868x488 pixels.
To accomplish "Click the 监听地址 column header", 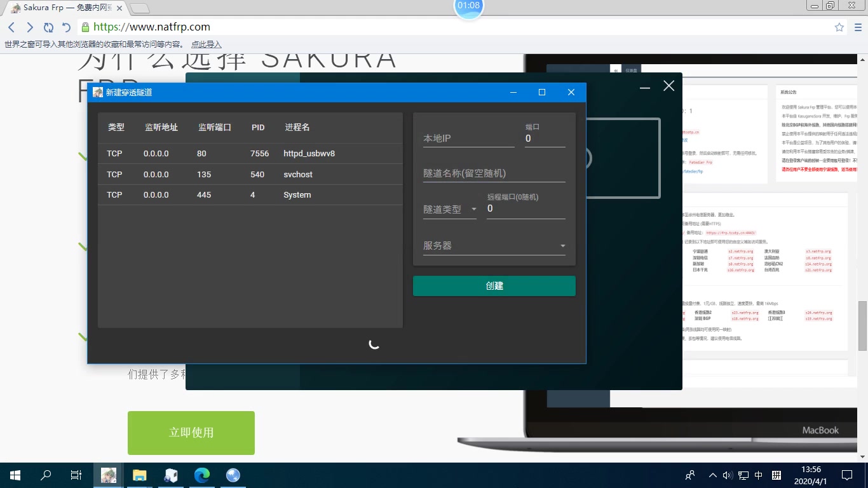I will pos(161,127).
